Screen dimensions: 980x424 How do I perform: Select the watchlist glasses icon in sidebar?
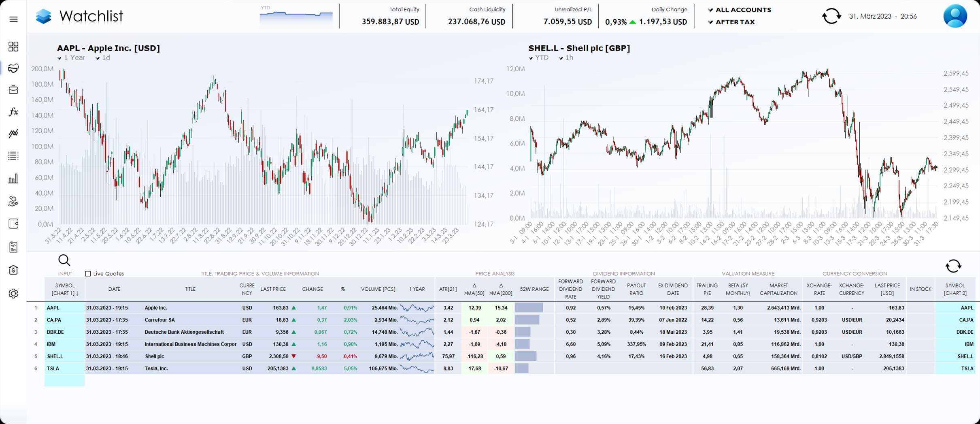click(x=13, y=68)
